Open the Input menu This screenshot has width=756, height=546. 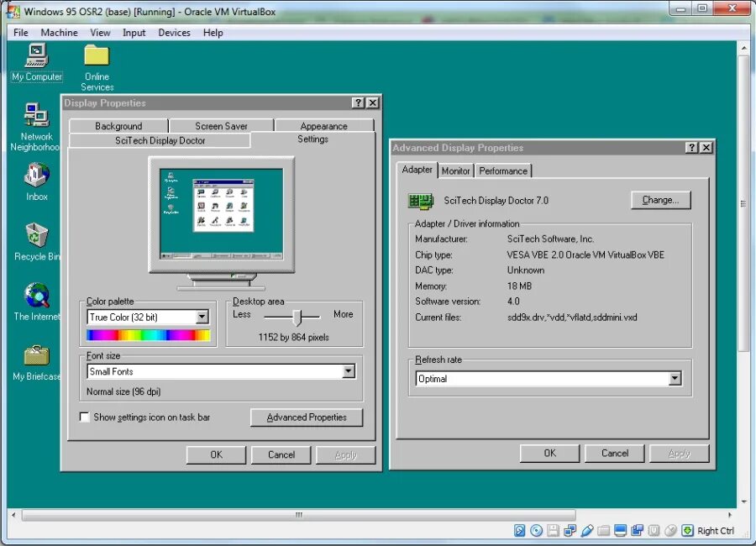[134, 32]
